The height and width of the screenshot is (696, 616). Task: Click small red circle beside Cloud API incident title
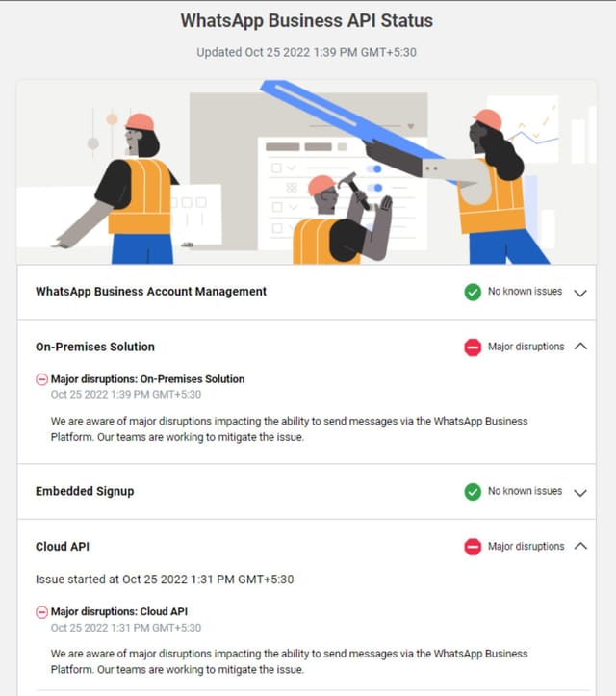point(41,612)
